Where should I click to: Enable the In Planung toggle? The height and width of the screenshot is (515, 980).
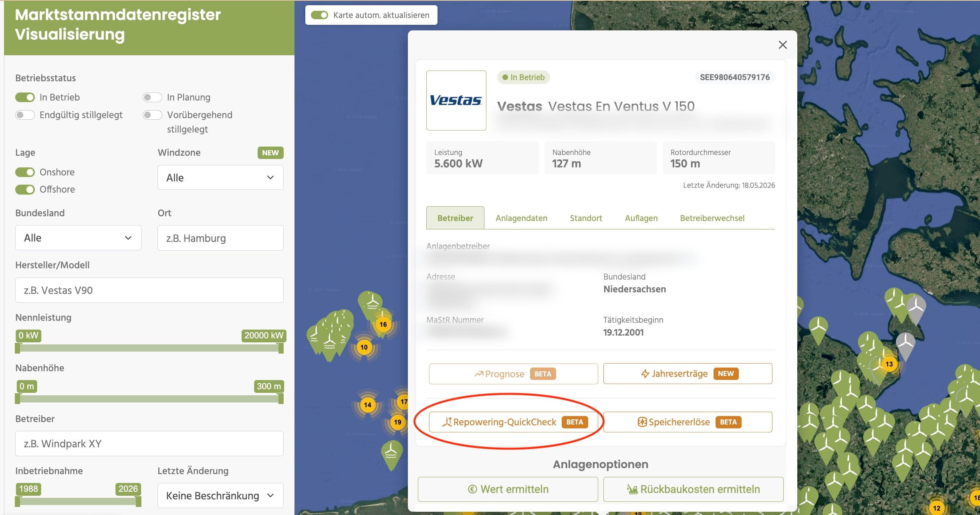[152, 97]
